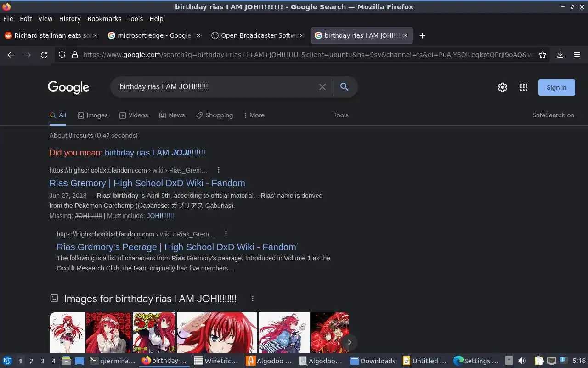Show next images with carousel arrow
This screenshot has width=588, height=368.
pyautogui.click(x=349, y=342)
